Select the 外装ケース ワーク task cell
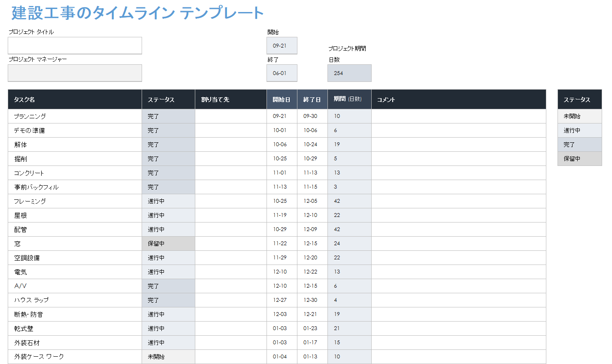Viewport: 612px width, 364px height. (75, 357)
